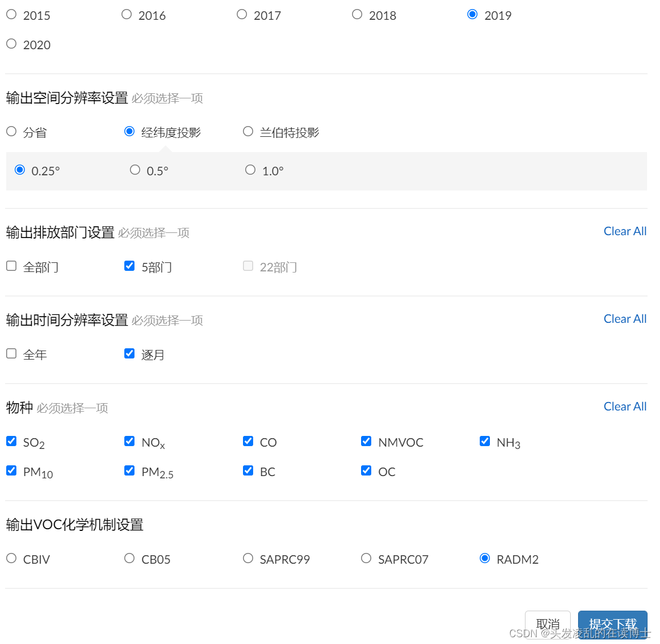The image size is (660, 644).
Task: Uncheck the PM2.5 species
Action: point(129,470)
